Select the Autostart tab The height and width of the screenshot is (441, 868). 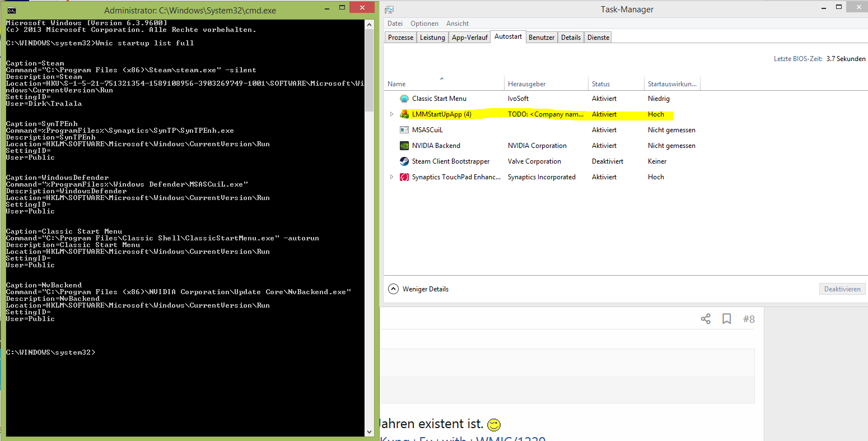coord(508,36)
